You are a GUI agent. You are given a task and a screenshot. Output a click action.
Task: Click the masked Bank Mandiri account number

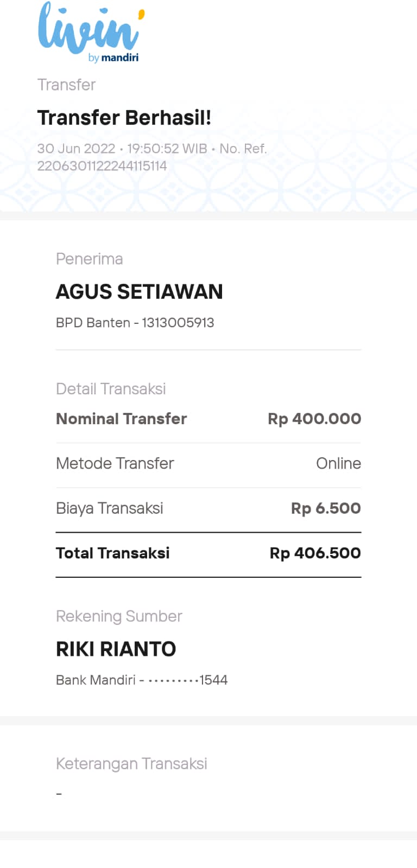(x=187, y=680)
